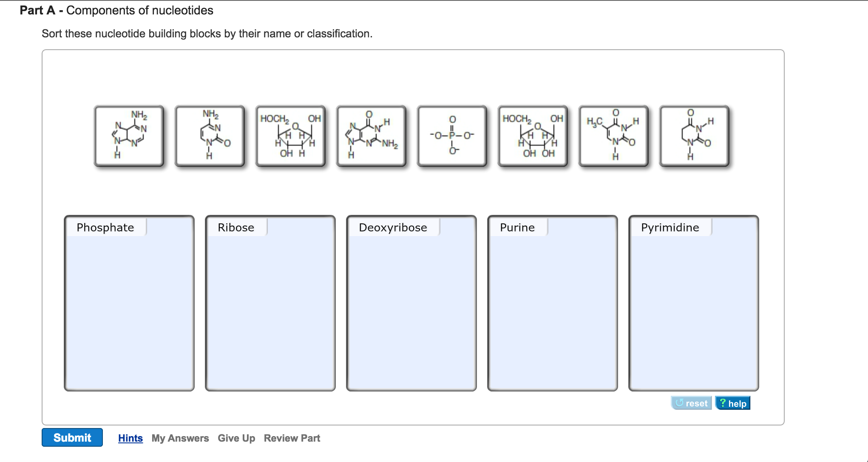Click the reset button with circular arrow icon
Screen dimensions: 868x462
(x=692, y=403)
